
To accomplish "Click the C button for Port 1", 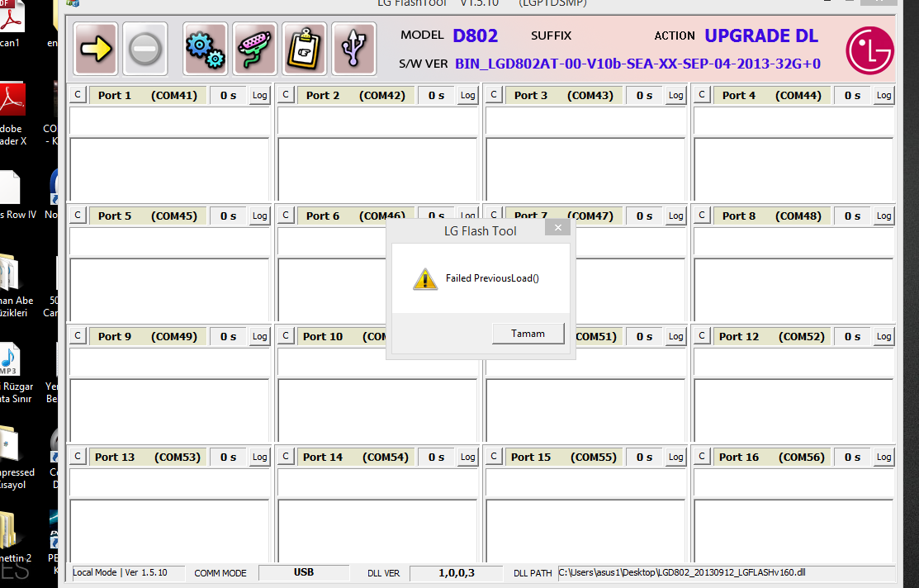I will coord(78,95).
